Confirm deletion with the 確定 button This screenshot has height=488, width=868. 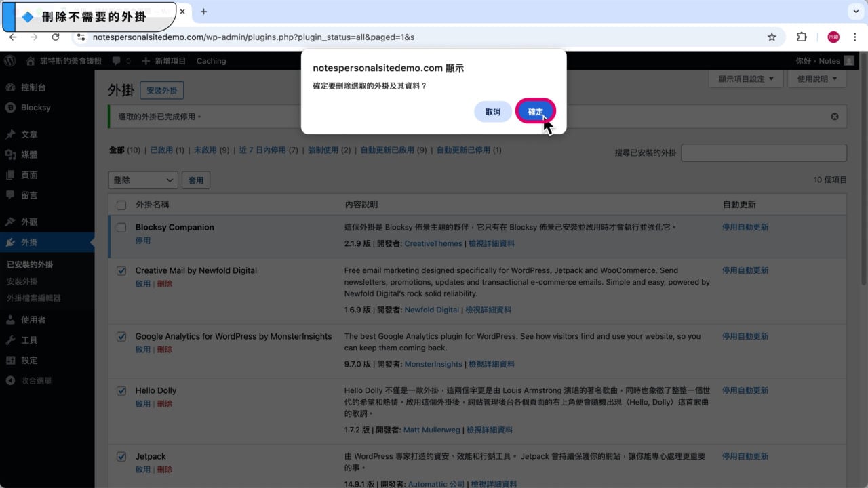tap(535, 111)
